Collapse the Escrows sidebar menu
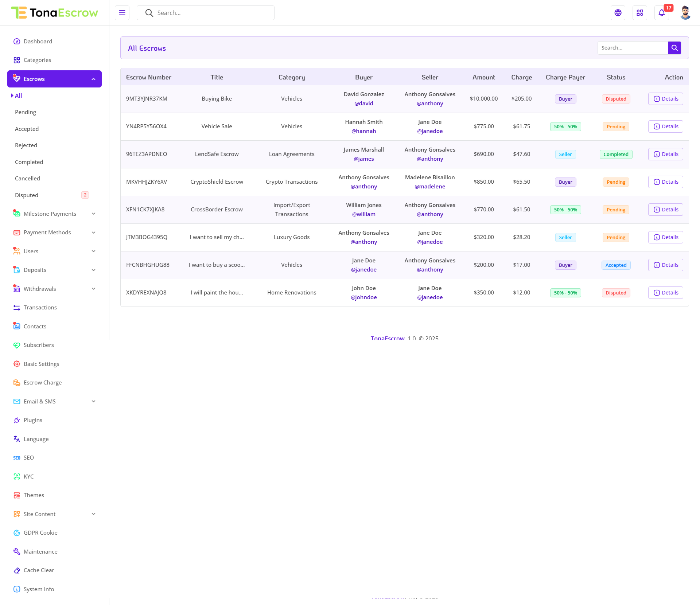Viewport: 700px width, 605px height. pos(54,79)
